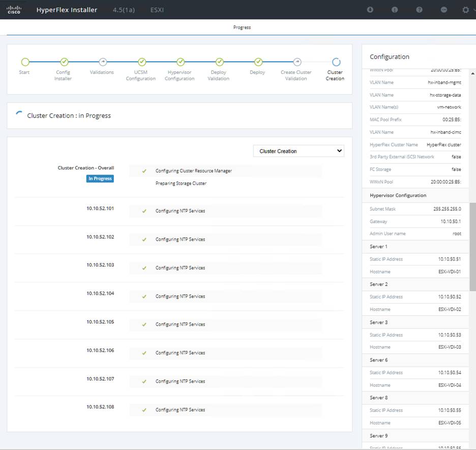Click the checkmark for node 10.10.52.104

(x=144, y=296)
